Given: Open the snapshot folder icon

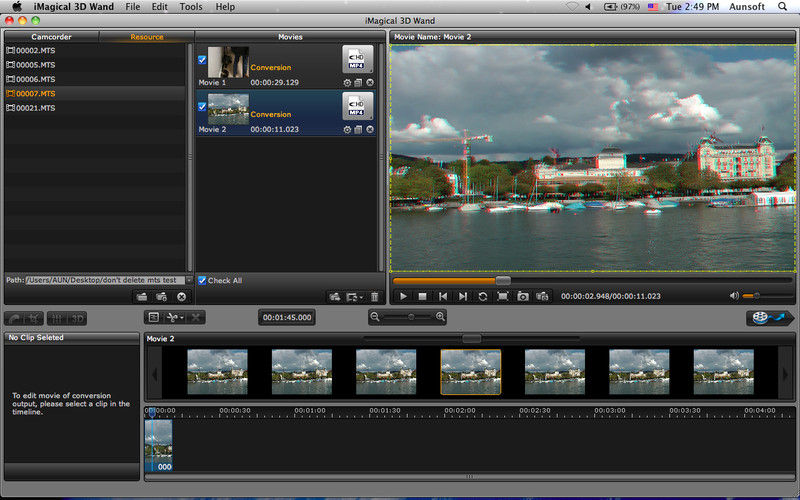Looking at the screenshot, I should tap(542, 296).
